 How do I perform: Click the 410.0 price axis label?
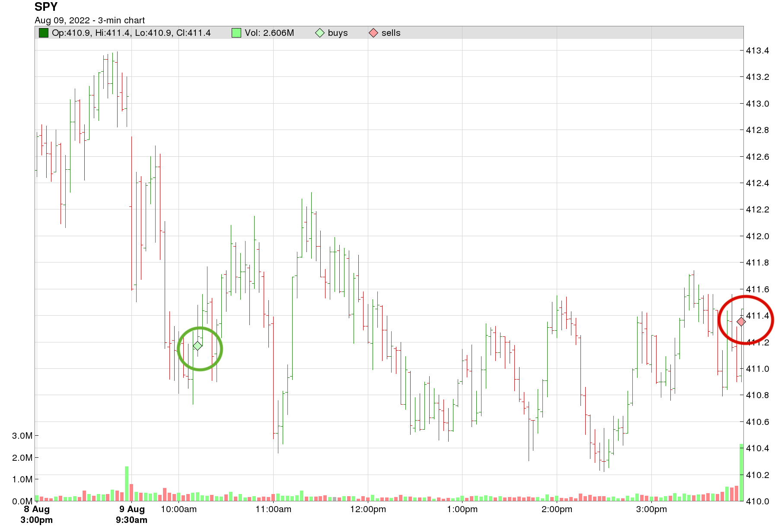tap(757, 501)
